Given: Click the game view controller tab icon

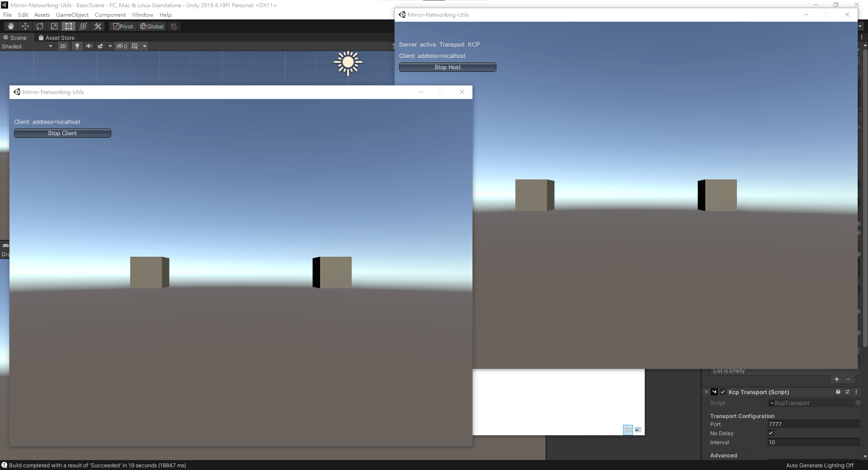Looking at the screenshot, I should pyautogui.click(x=5, y=245).
